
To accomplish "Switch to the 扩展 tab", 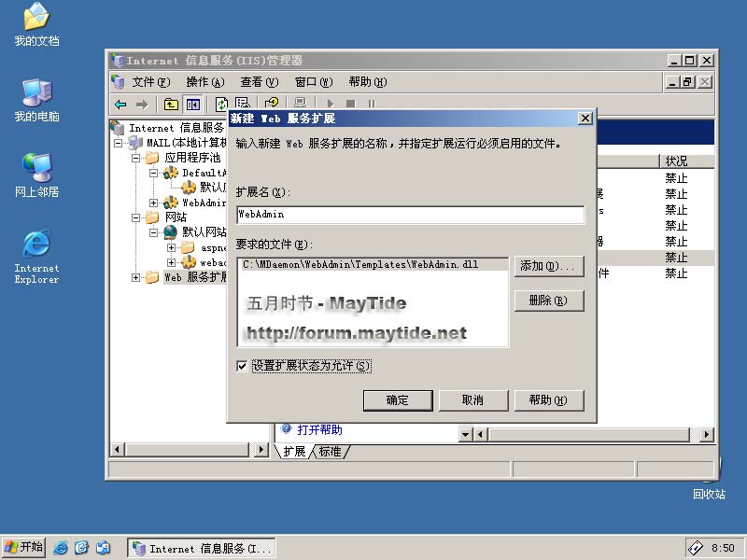I will click(x=294, y=452).
